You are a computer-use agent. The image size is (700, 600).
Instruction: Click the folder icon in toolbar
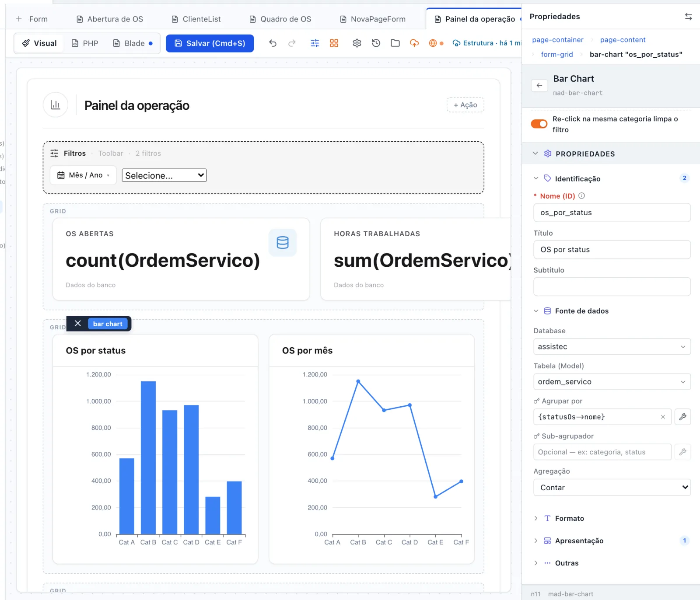click(x=395, y=43)
